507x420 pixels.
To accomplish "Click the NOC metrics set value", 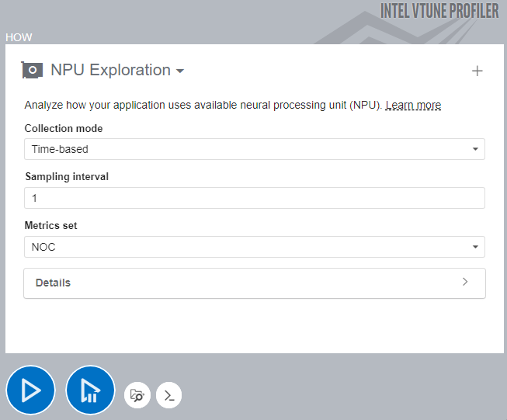I will click(43, 248).
